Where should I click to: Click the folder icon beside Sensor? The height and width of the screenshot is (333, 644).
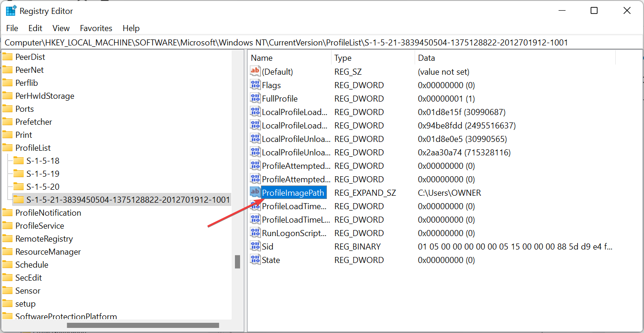[7, 291]
